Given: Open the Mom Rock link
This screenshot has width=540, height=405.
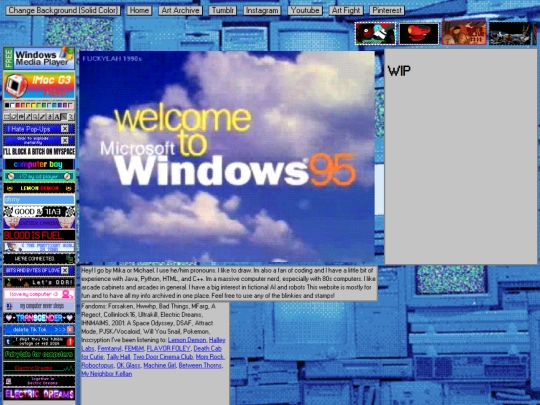Looking at the screenshot, I should (x=209, y=357).
